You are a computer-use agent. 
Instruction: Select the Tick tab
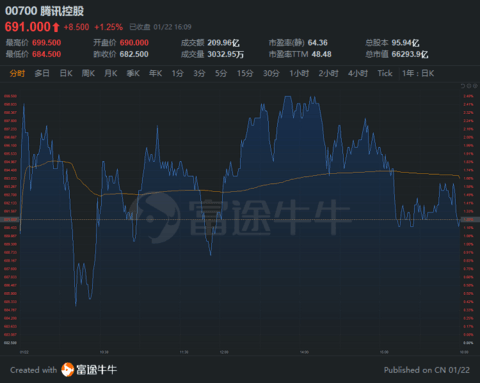pos(385,73)
